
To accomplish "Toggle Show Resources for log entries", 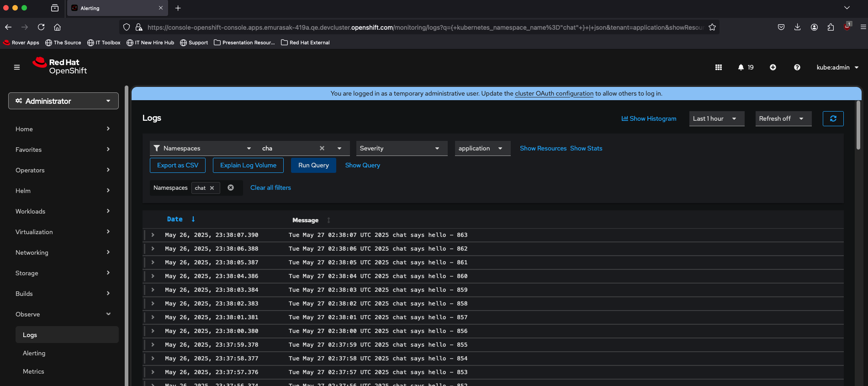I will tap(543, 148).
